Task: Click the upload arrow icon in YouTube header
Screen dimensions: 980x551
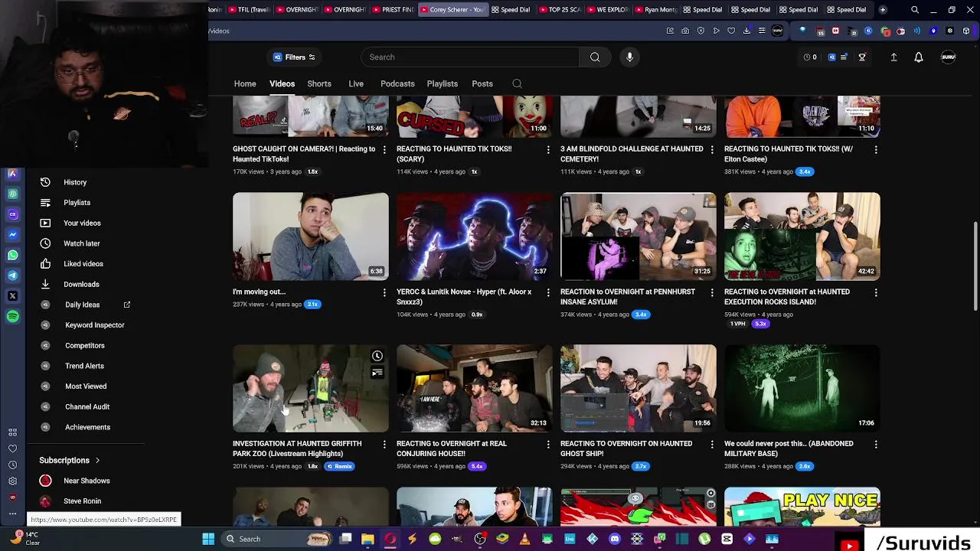Action: (x=893, y=57)
